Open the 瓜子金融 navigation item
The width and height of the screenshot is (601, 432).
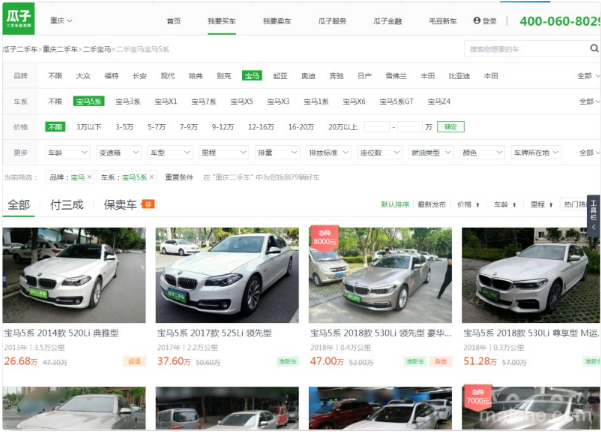tap(388, 21)
